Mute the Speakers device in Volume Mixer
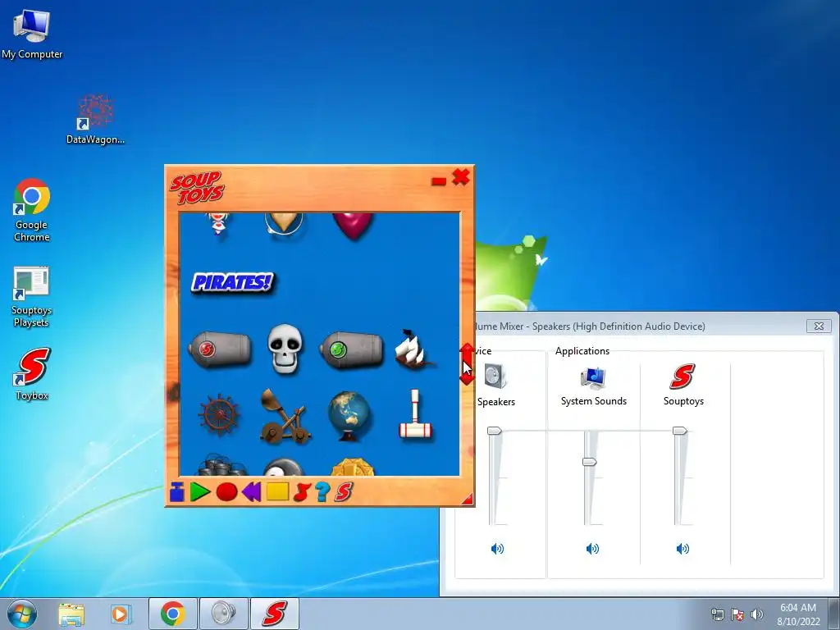Screen dimensions: 840x630 pos(497,549)
